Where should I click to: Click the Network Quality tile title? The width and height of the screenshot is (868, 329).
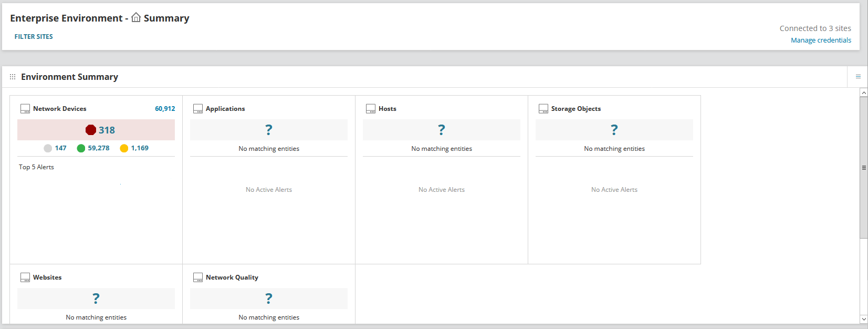[x=232, y=277]
